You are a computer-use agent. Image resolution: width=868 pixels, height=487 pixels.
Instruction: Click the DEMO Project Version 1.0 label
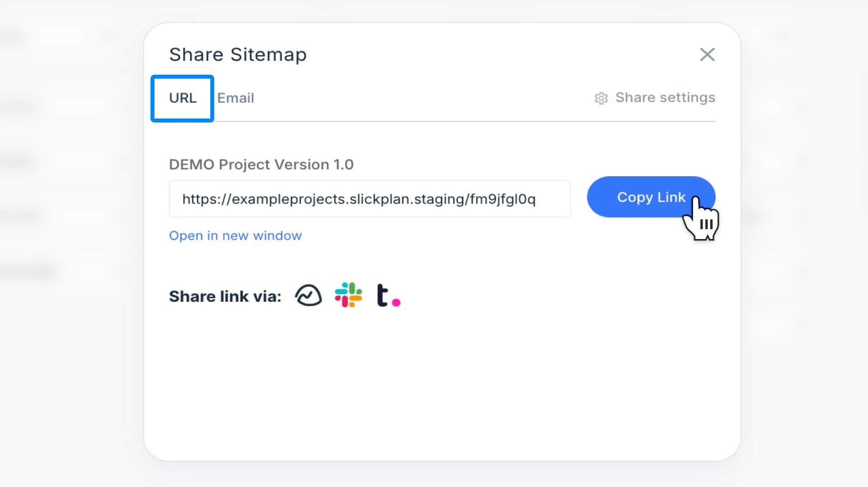tap(261, 164)
